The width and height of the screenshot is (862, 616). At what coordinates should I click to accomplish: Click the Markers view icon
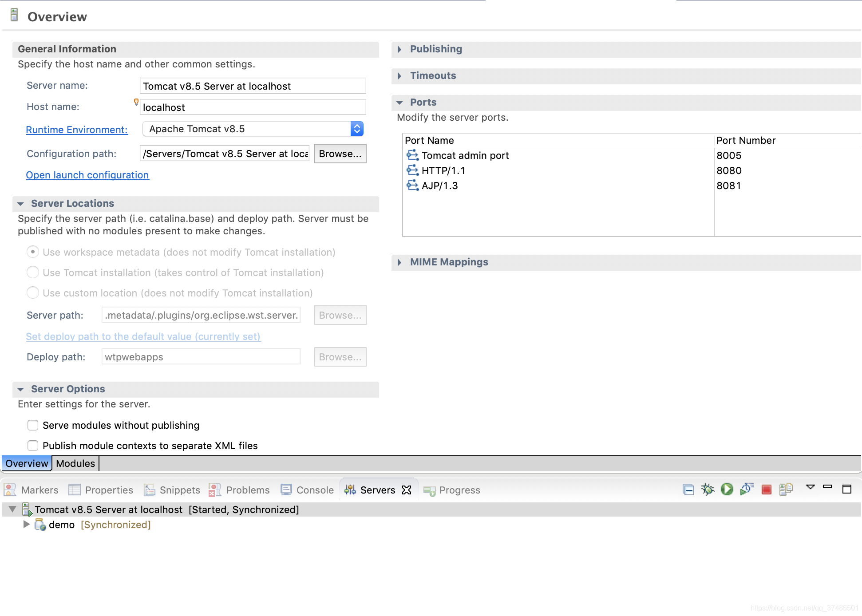10,490
